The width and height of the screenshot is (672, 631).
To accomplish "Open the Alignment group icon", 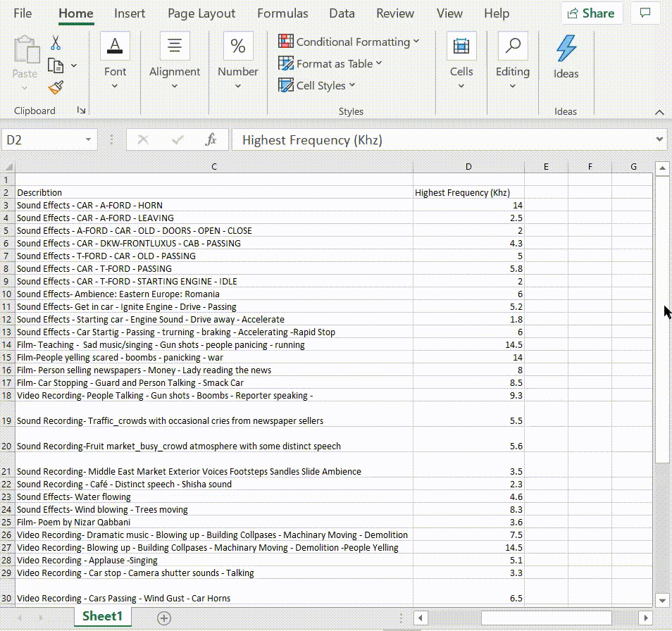I will tap(175, 46).
